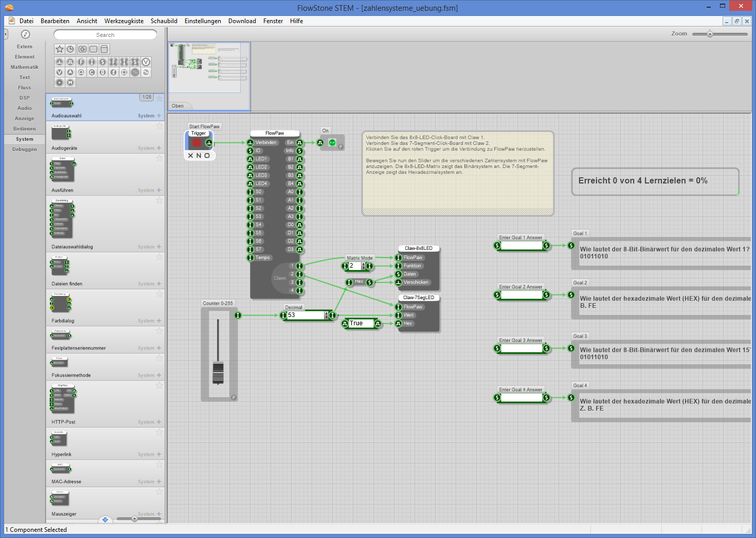Click the Matrix Mode value stepper arrows
Screen dimensions: 756x538
[x=363, y=266]
